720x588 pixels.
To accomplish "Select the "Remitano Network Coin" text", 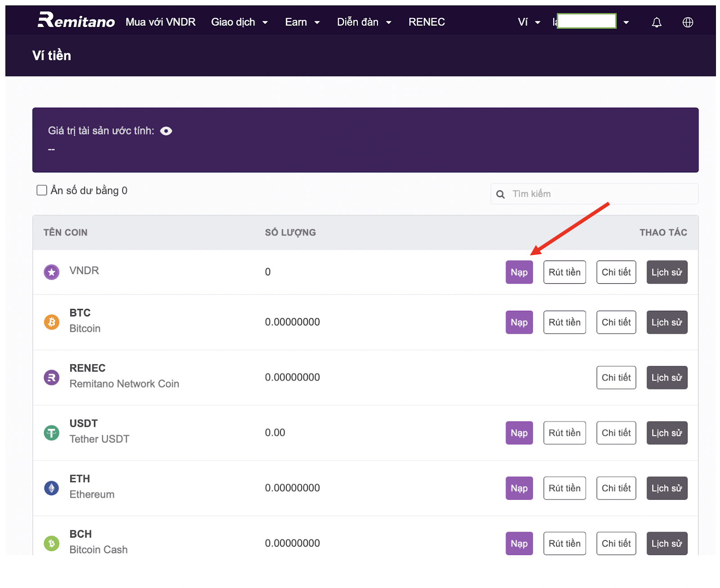I will [x=124, y=384].
